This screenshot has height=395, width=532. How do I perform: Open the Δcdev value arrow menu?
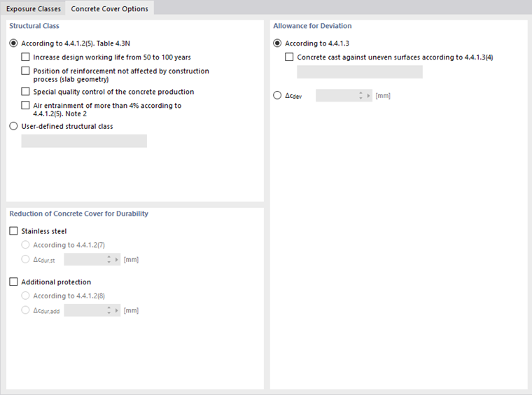369,95
